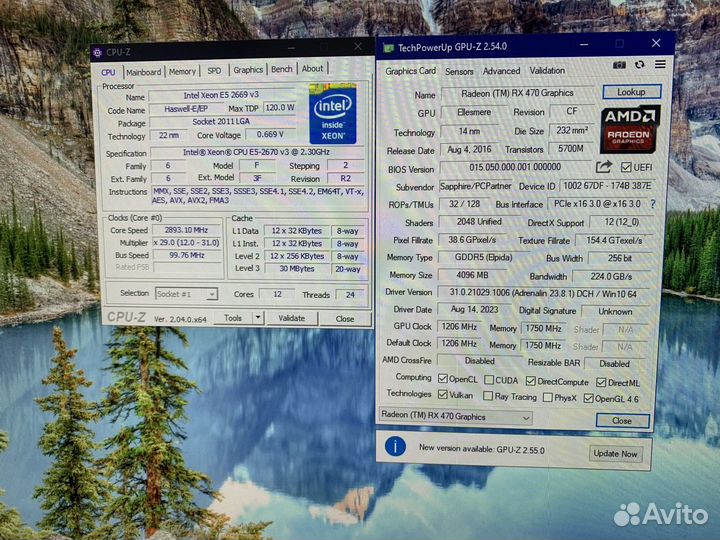Screen dimensions: 720x540
Task: Click the Tools button in CPU-Z
Action: coord(233,318)
